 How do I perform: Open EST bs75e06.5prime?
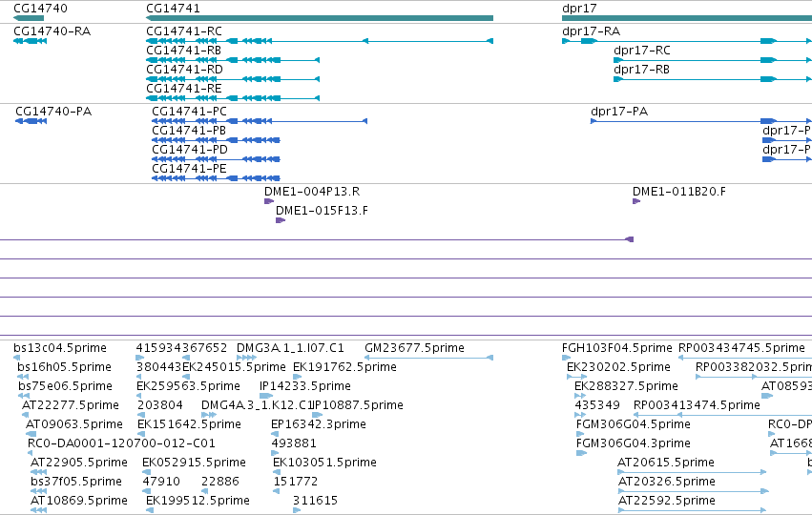pos(65,386)
